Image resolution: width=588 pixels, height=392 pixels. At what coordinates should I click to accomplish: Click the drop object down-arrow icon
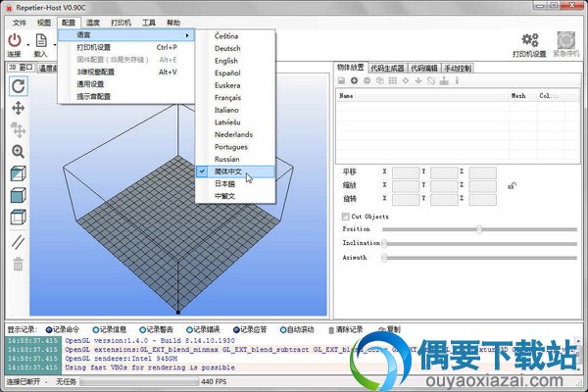click(418, 80)
